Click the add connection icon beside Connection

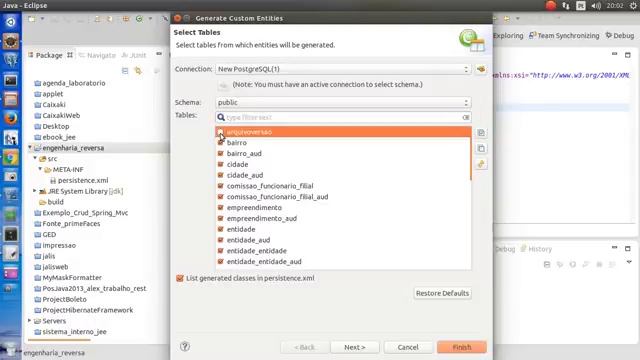coord(481,69)
